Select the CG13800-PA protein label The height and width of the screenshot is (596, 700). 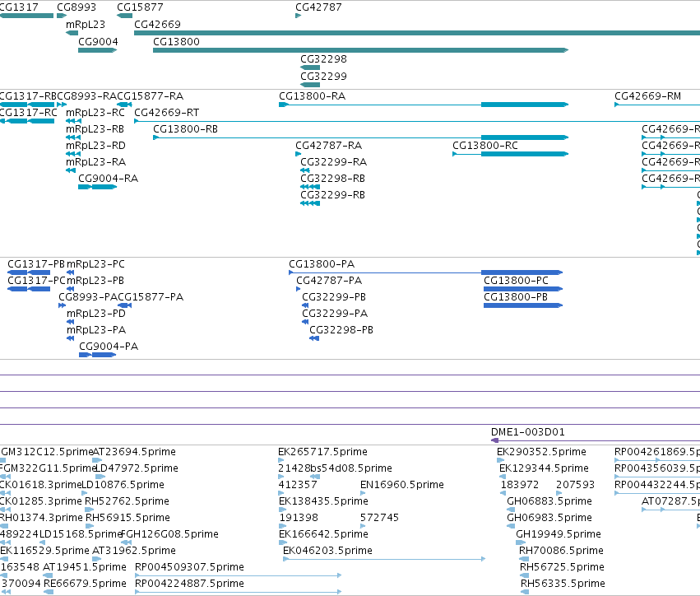point(322,264)
